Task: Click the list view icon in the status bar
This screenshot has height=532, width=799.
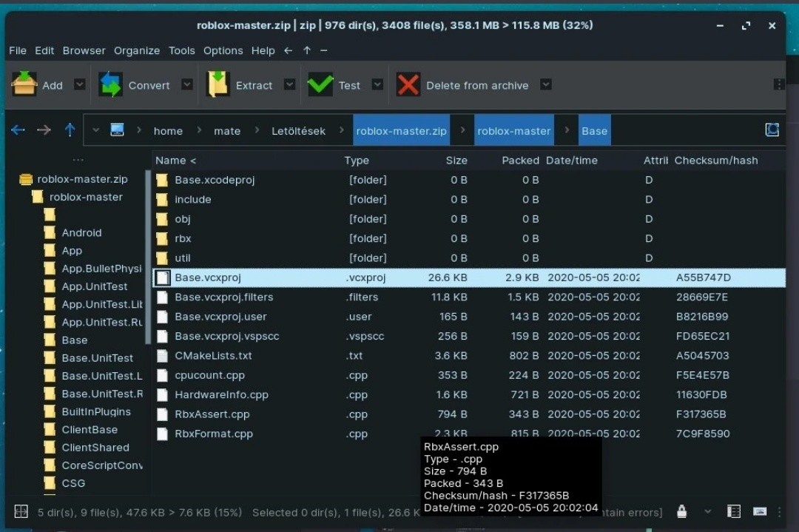Action: tap(734, 511)
